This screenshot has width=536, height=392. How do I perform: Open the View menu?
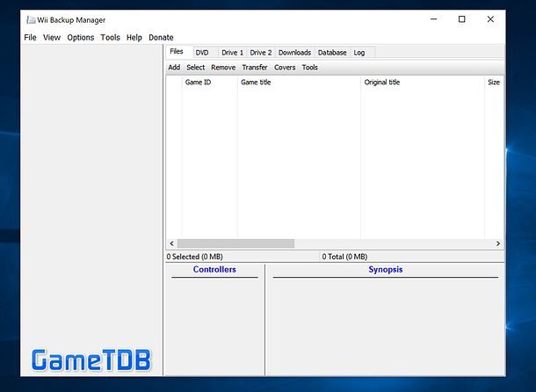pyautogui.click(x=52, y=37)
